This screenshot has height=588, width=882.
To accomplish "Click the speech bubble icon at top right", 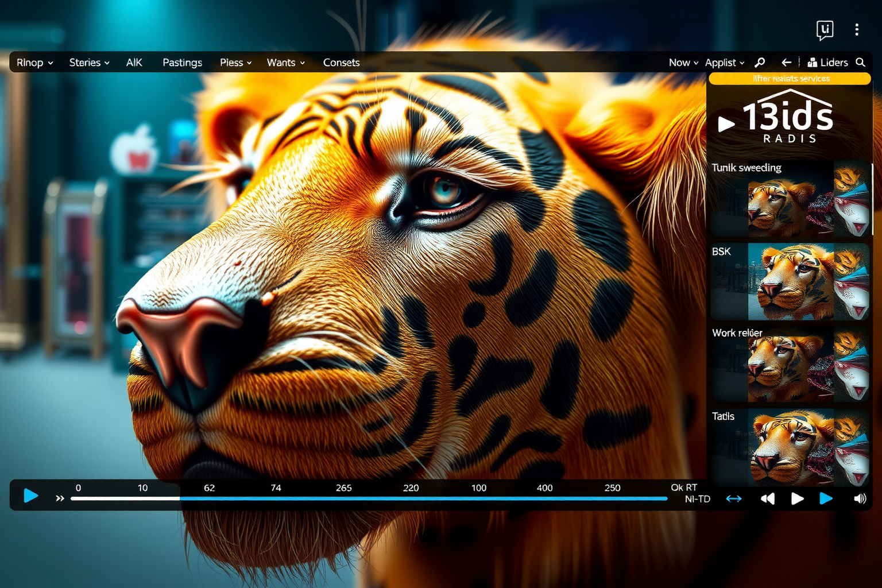I will [x=825, y=30].
